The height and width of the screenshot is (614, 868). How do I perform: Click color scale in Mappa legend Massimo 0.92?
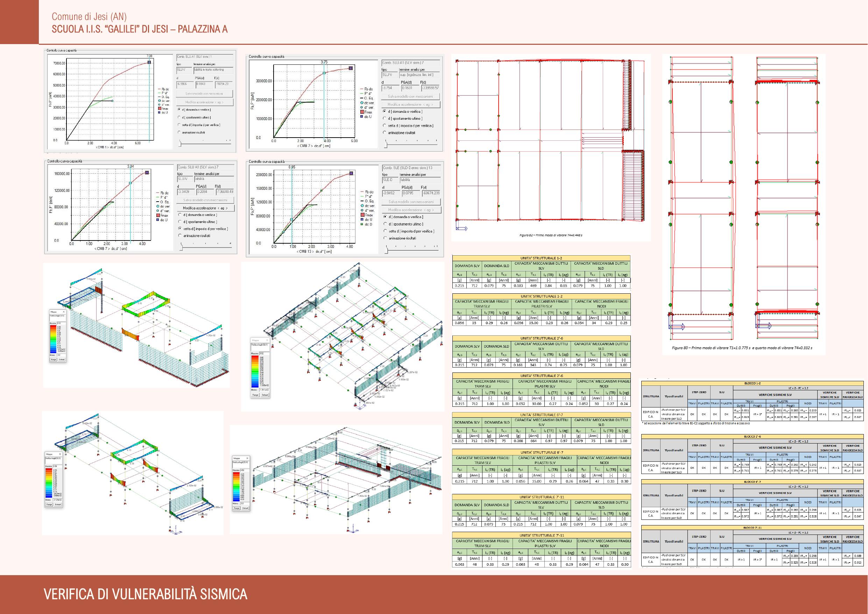coord(255,371)
